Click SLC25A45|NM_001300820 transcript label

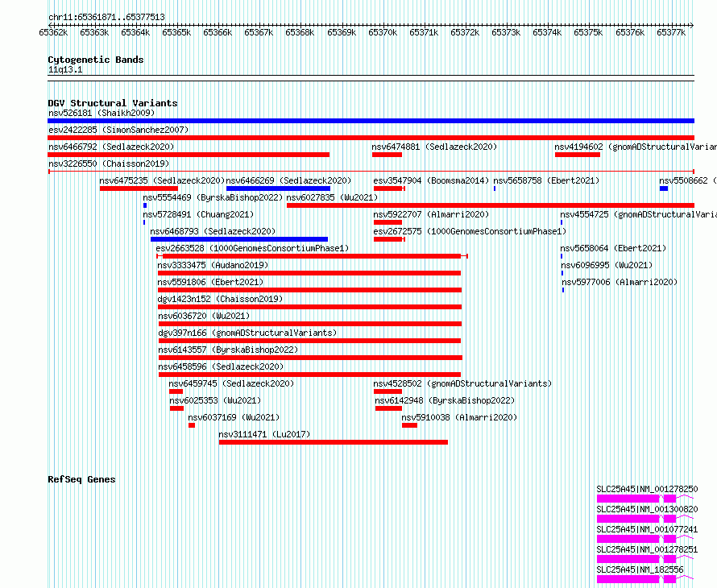click(647, 509)
